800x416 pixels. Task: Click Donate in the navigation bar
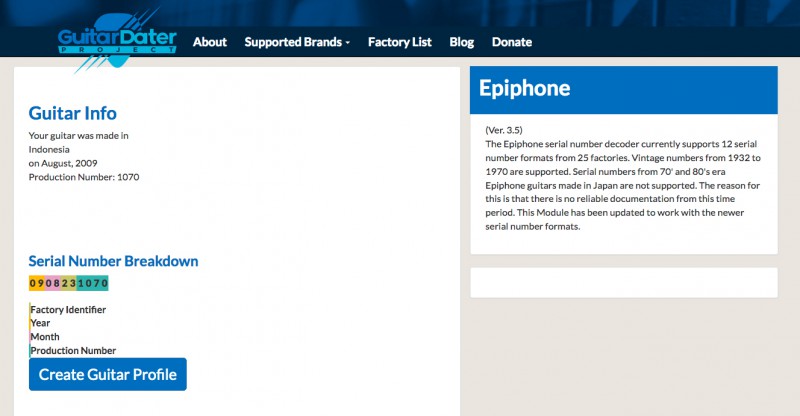coord(512,42)
